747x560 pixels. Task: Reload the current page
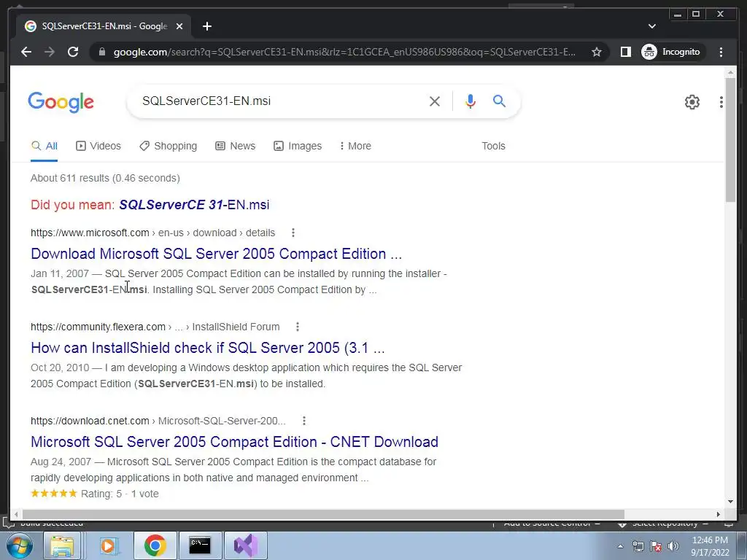73,52
